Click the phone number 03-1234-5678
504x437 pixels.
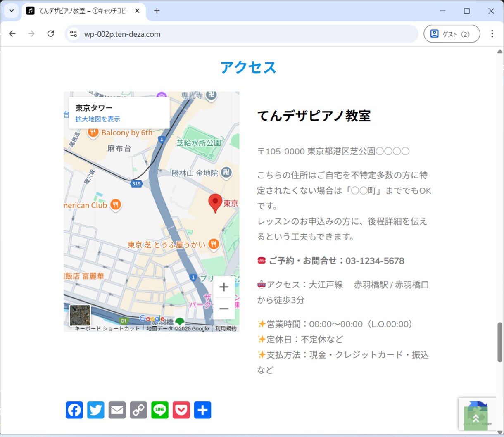[x=375, y=261]
